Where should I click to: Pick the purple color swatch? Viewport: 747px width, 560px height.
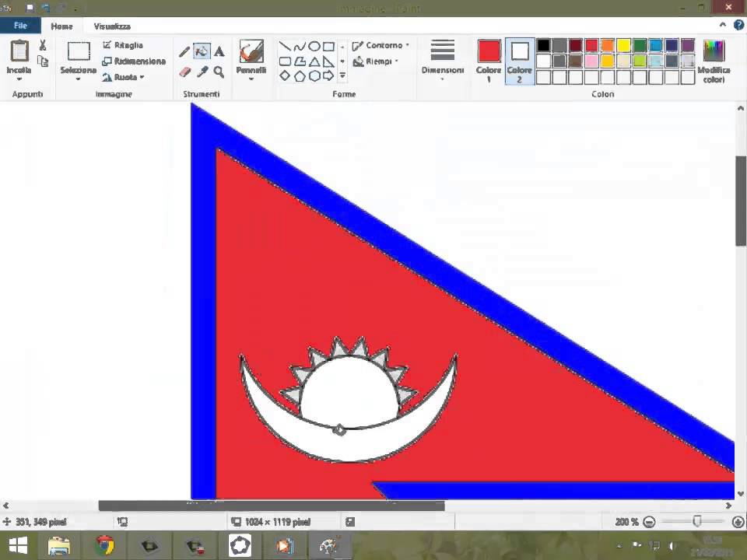click(x=688, y=45)
